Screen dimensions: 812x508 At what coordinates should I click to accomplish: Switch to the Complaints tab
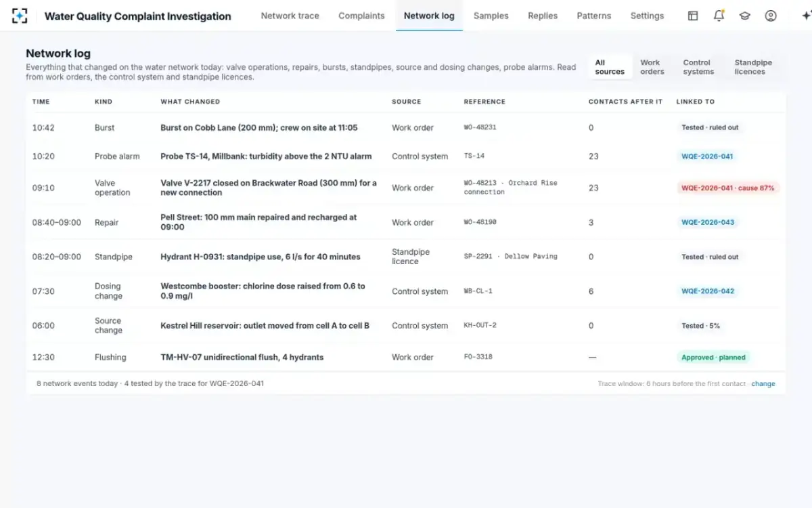tap(361, 16)
